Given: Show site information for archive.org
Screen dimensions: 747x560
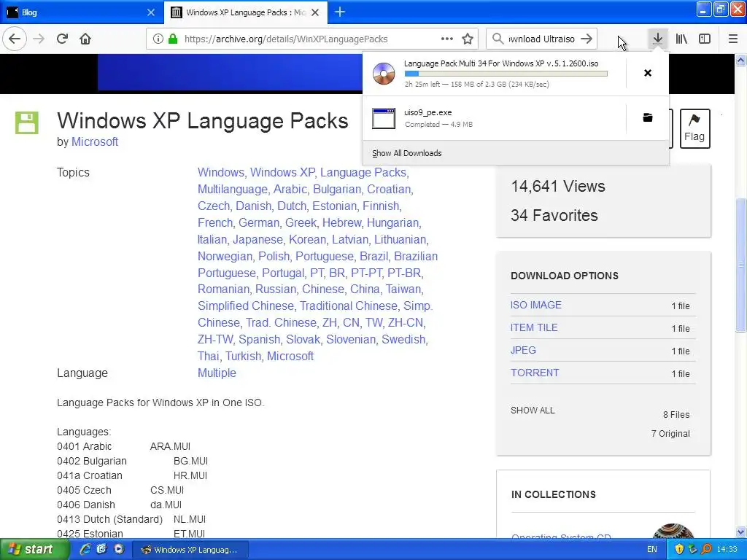Looking at the screenshot, I should click(x=158, y=39).
